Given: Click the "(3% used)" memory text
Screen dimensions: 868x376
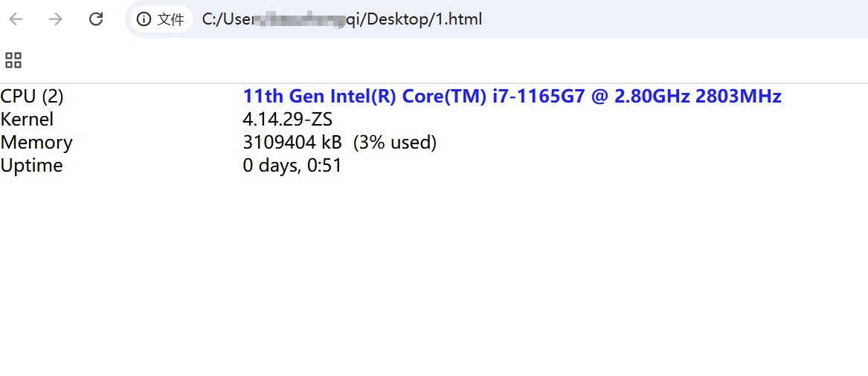Looking at the screenshot, I should (x=394, y=143).
